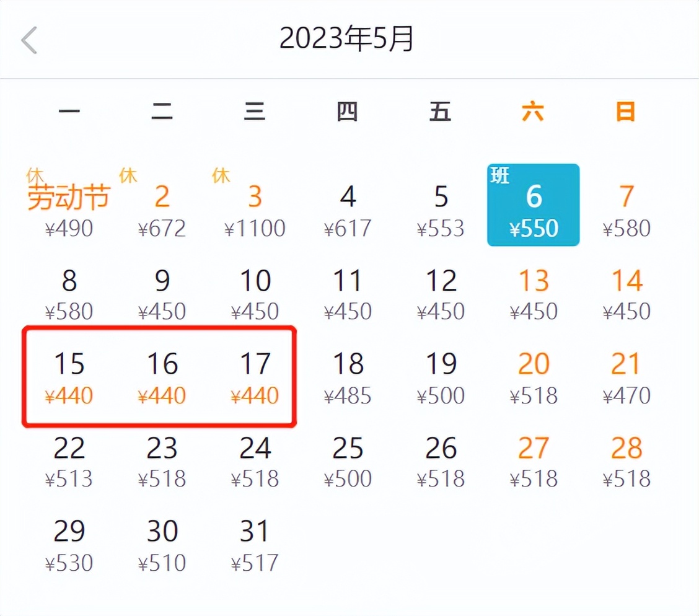This screenshot has height=616, width=699.
Task: Click the orange 休 badge above May 1
Action: 34,175
